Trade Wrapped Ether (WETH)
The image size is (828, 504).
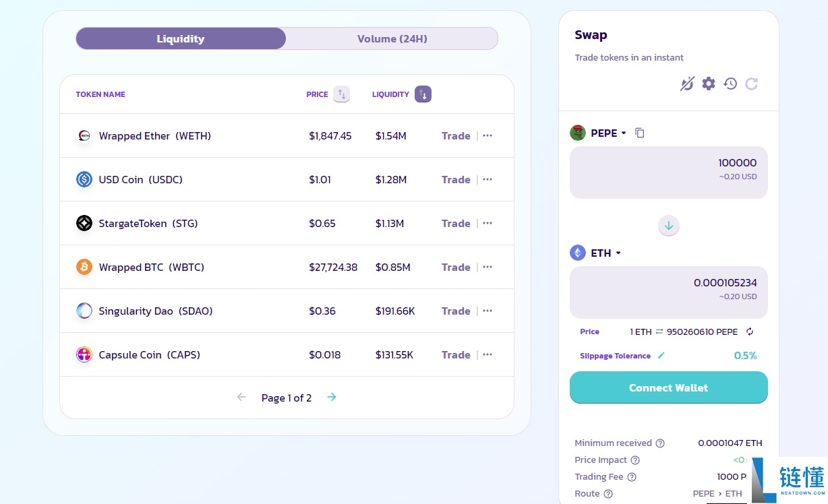pos(456,135)
